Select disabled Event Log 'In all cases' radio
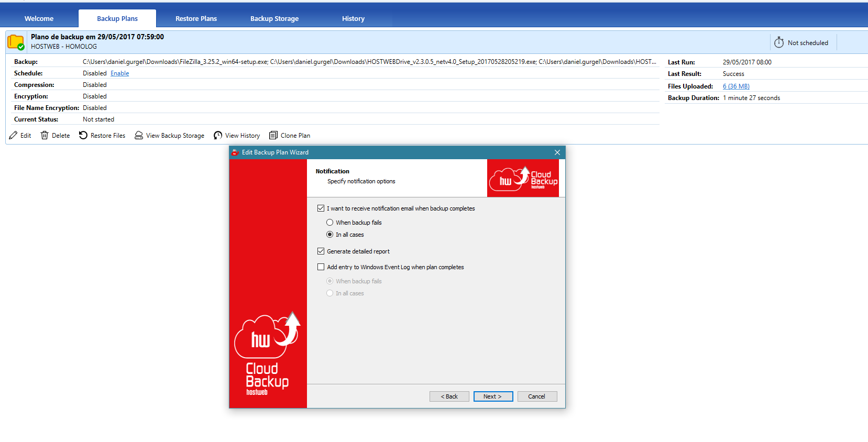This screenshot has height=442, width=868. [330, 293]
